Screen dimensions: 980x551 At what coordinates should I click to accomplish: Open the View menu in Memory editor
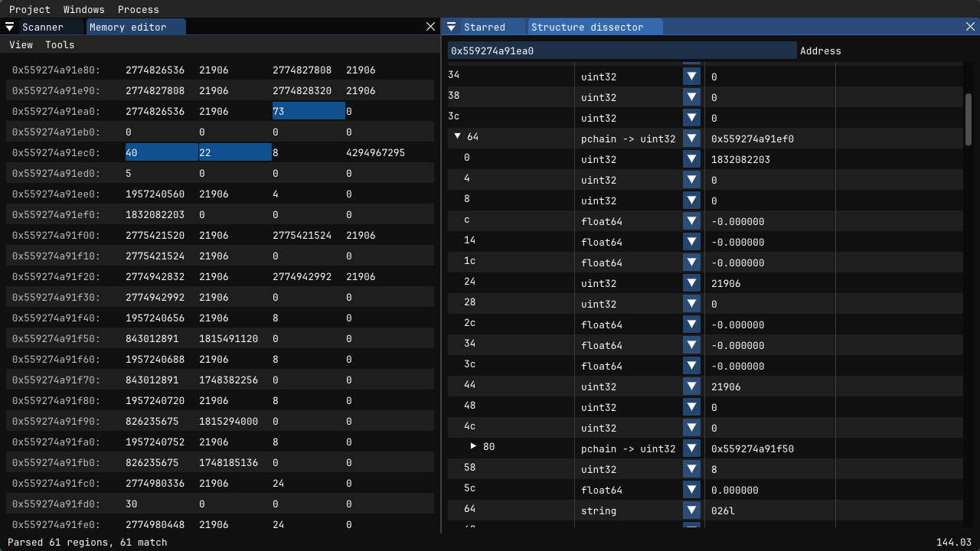click(21, 44)
